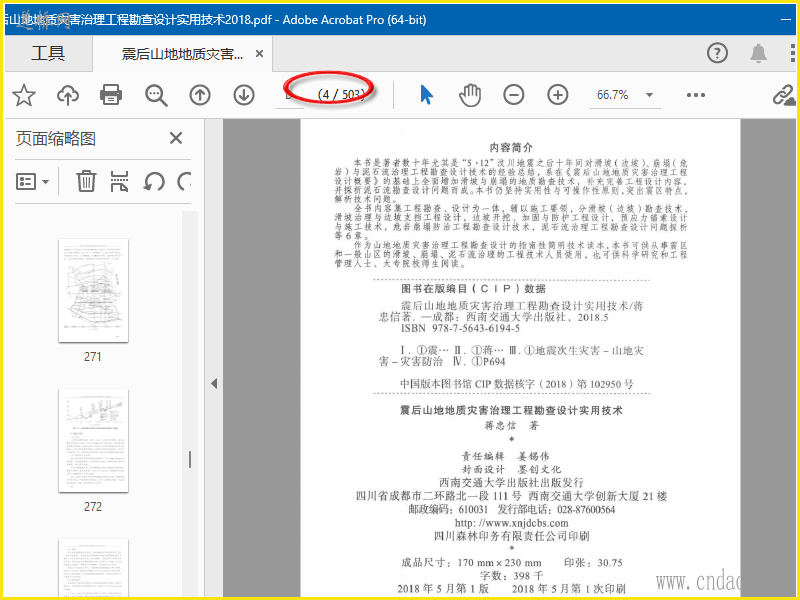Share a link to the file
The height and width of the screenshot is (600, 800).
(x=784, y=95)
